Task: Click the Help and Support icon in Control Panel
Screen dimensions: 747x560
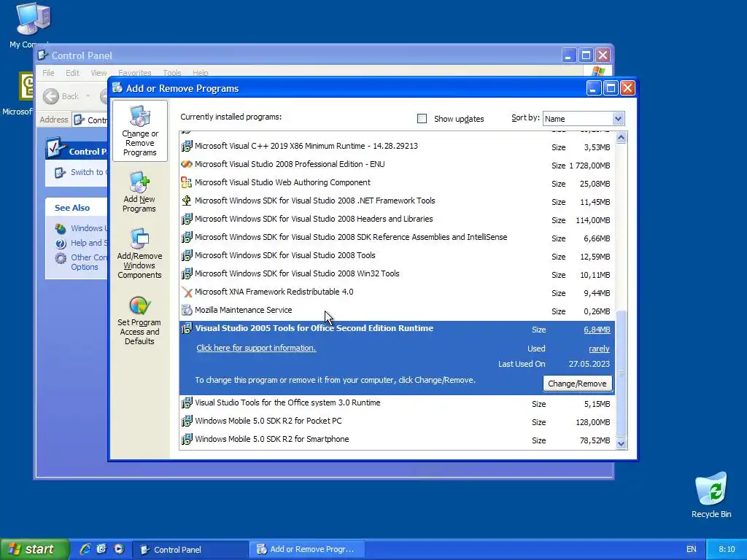Action: pos(61,244)
